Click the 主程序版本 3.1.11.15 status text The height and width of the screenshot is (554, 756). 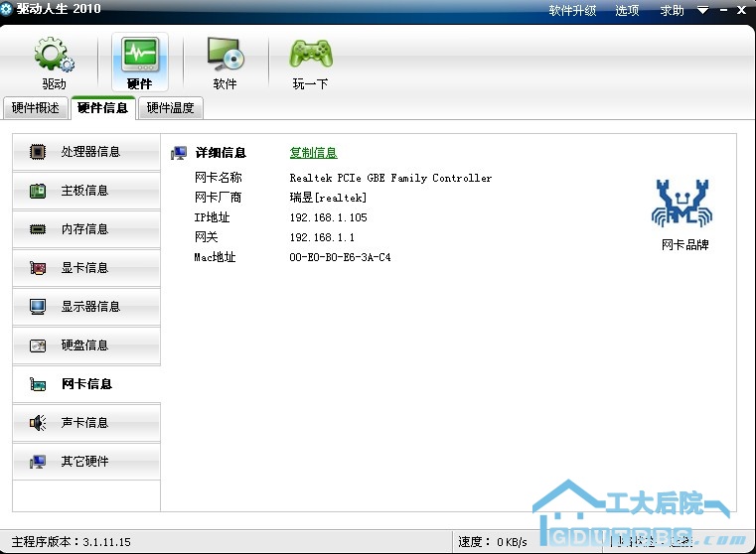(72, 542)
